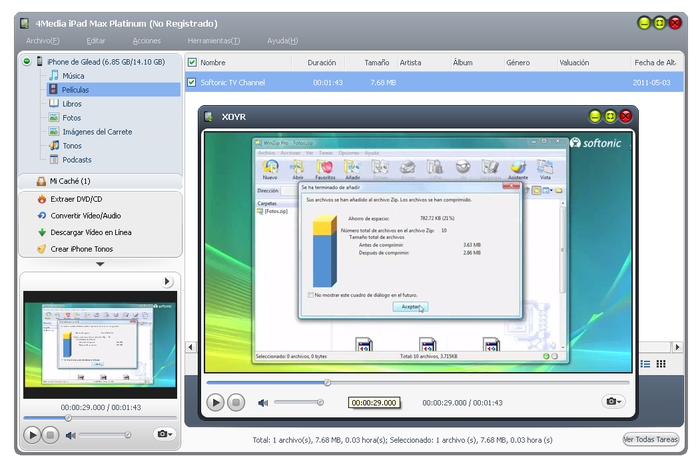Click the Fecha de Alta column header

tap(654, 62)
